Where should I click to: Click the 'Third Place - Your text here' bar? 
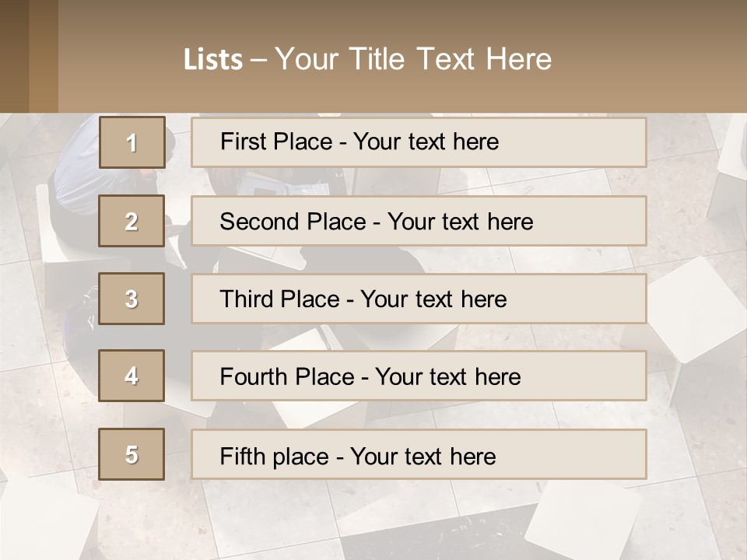(x=419, y=299)
